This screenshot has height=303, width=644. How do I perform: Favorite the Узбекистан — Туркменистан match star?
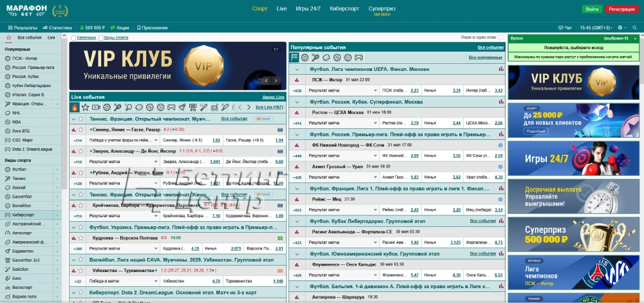[x=80, y=271]
